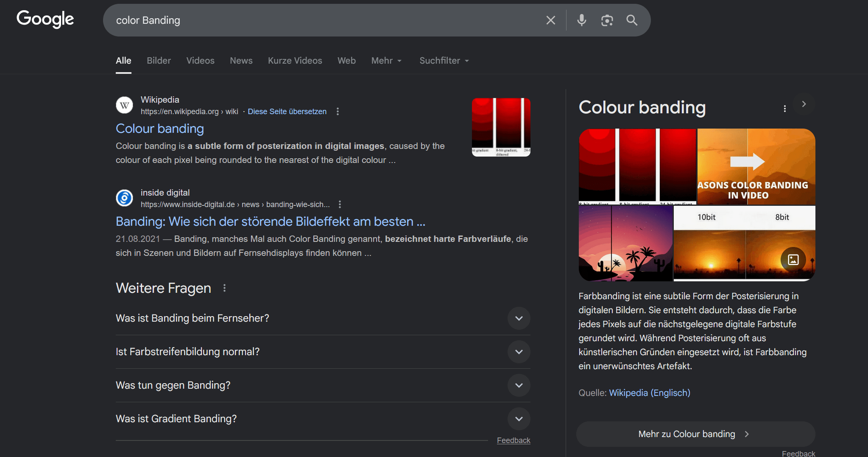Click the magnifying glass search button
The height and width of the screenshot is (457, 868).
[632, 20]
